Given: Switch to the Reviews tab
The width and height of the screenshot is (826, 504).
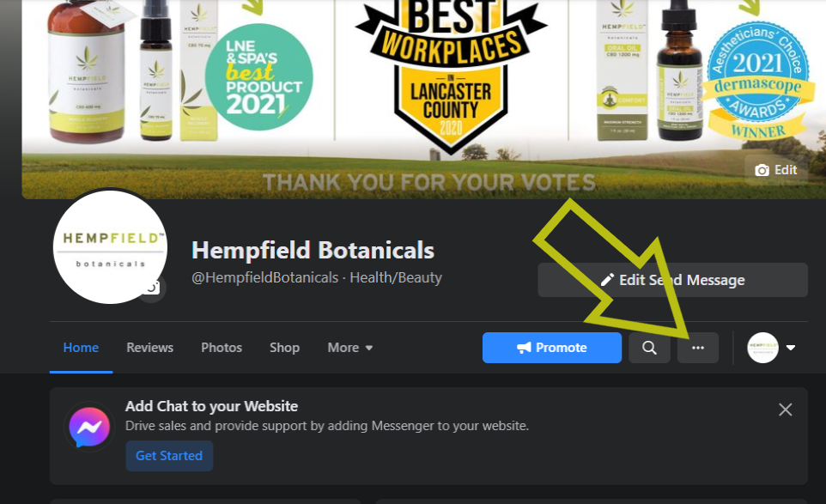Looking at the screenshot, I should (149, 348).
